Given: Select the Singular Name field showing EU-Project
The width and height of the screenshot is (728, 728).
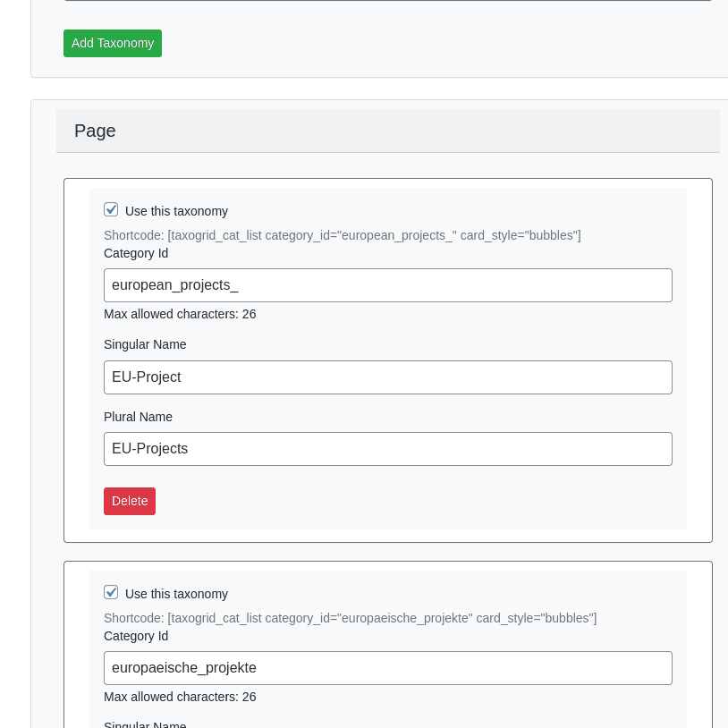Looking at the screenshot, I should [387, 377].
